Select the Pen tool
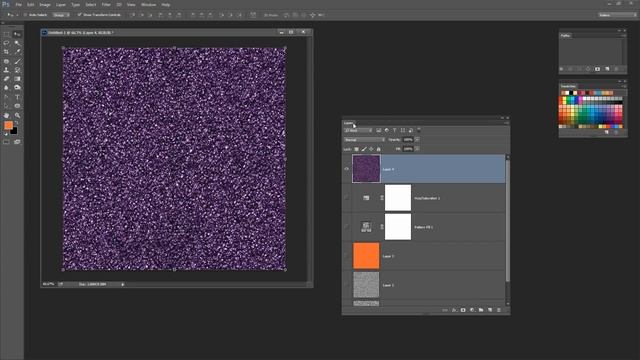This screenshot has width=640, height=360. point(6,97)
